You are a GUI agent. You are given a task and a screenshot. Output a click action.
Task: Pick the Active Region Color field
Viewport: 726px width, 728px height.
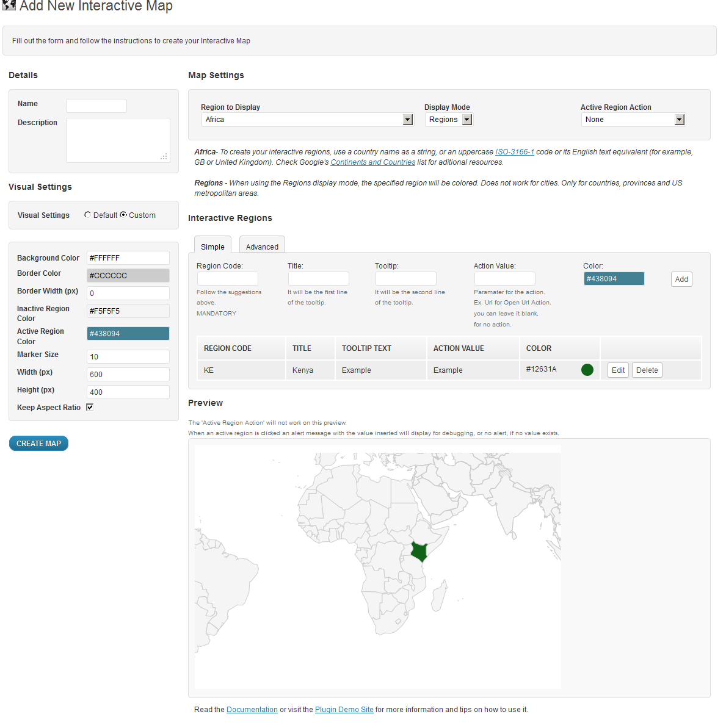point(128,334)
